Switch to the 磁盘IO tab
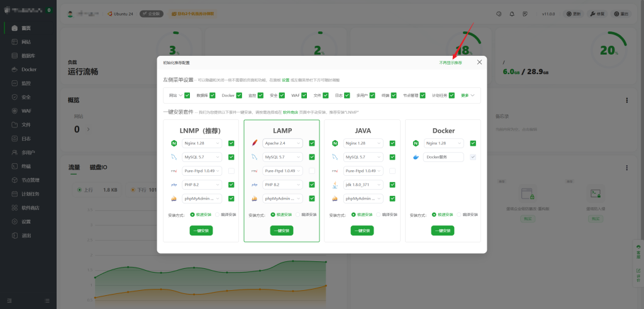Image resolution: width=644 pixels, height=309 pixels. pyautogui.click(x=99, y=167)
